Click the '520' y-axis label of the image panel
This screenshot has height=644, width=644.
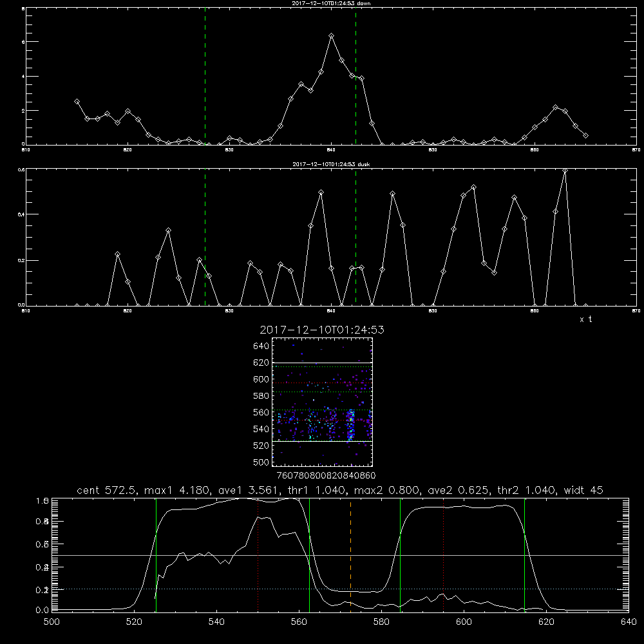point(261,446)
